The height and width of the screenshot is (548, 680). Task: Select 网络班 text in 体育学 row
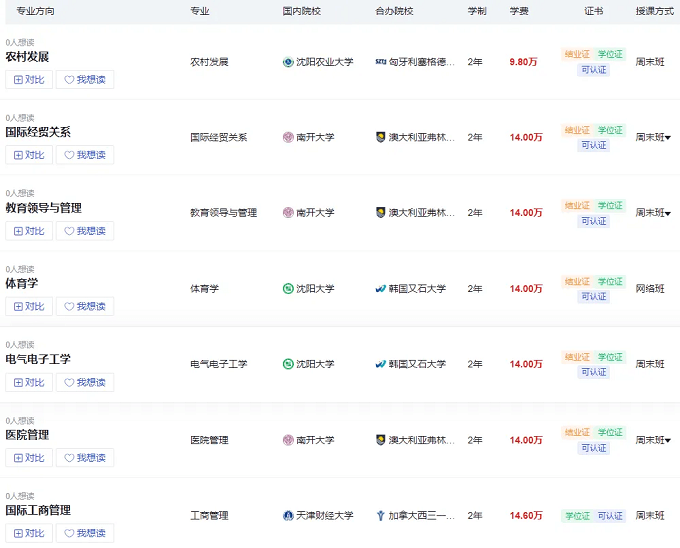point(650,288)
